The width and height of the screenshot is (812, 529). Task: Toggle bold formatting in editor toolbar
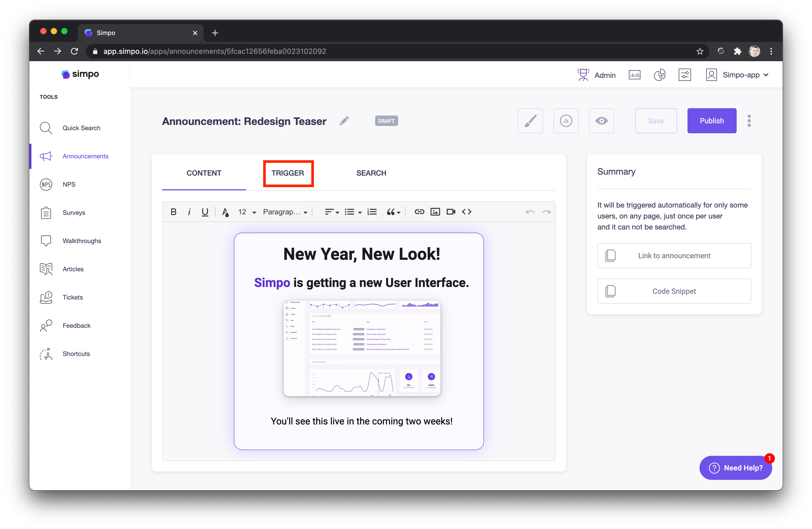pos(173,212)
